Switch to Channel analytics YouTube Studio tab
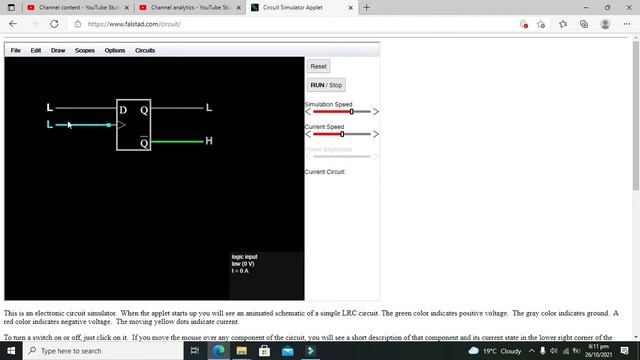 point(190,7)
